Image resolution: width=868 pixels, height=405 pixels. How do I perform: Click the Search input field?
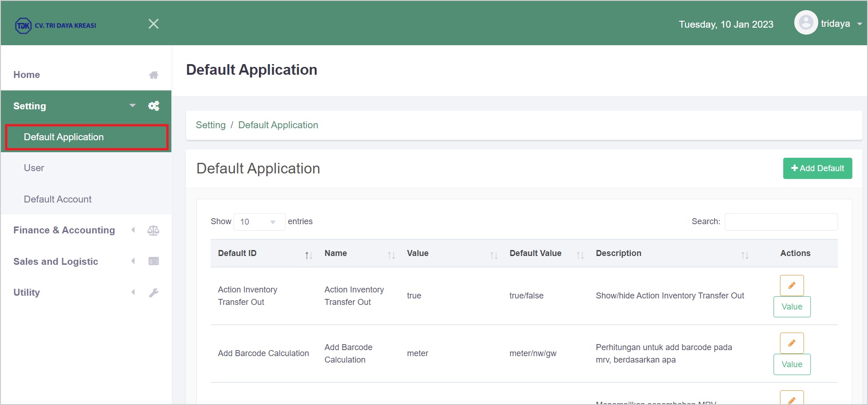point(781,222)
